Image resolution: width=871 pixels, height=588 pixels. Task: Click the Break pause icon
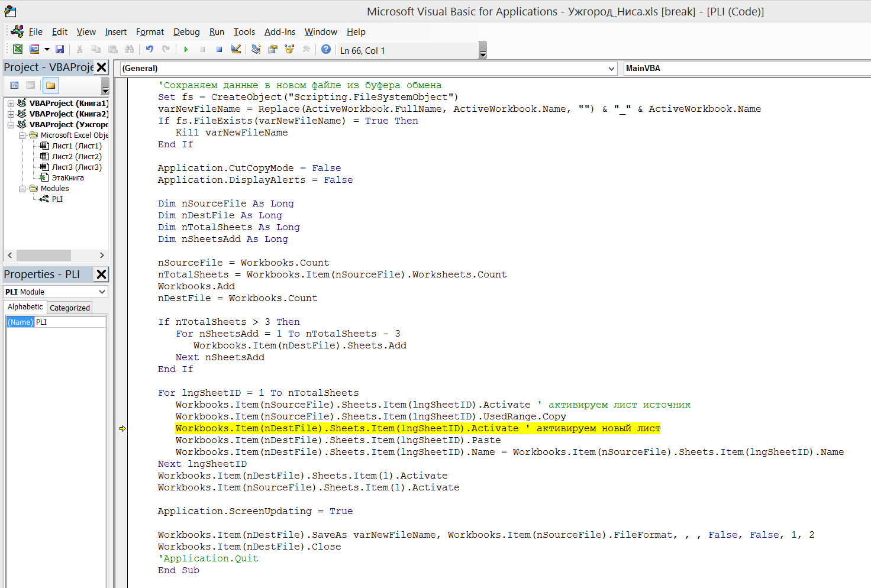202,50
